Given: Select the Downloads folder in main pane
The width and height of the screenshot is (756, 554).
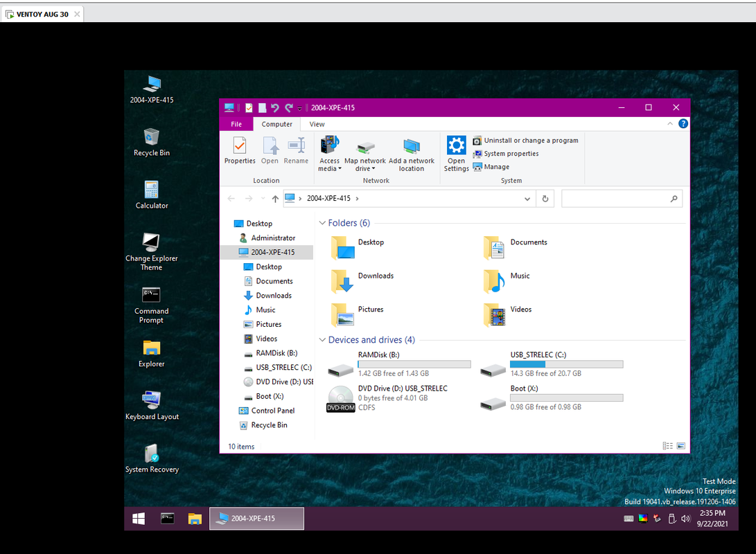Looking at the screenshot, I should pyautogui.click(x=362, y=281).
